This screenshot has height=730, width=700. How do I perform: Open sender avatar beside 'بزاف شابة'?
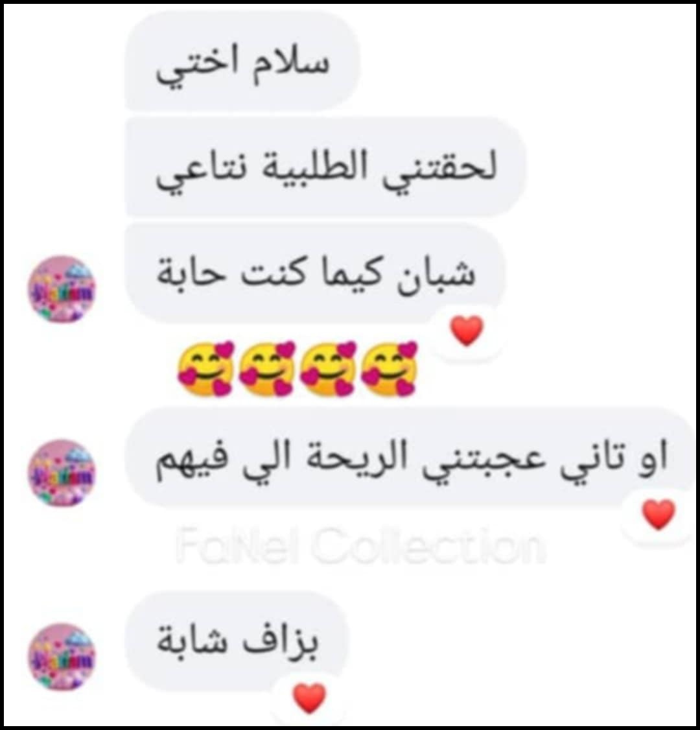pos(61,657)
